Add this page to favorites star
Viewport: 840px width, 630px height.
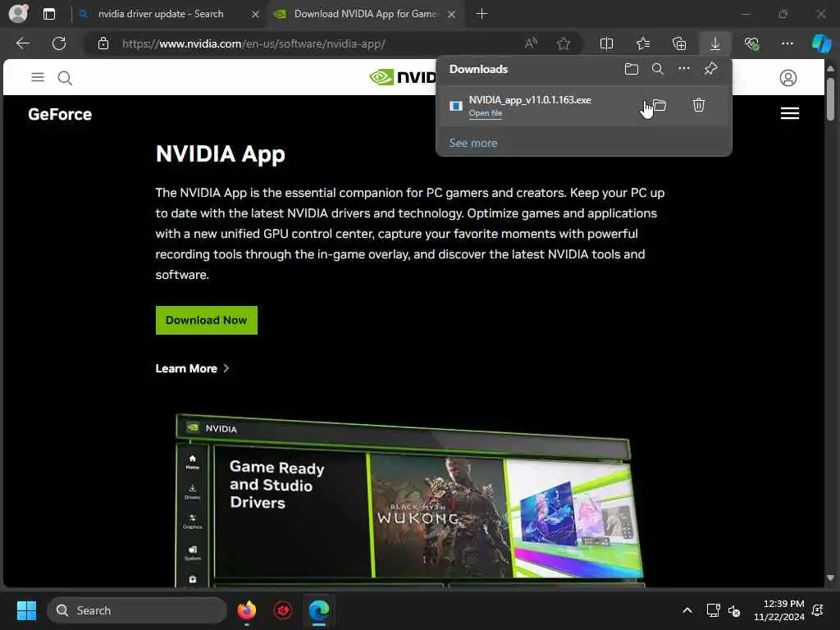pos(563,43)
